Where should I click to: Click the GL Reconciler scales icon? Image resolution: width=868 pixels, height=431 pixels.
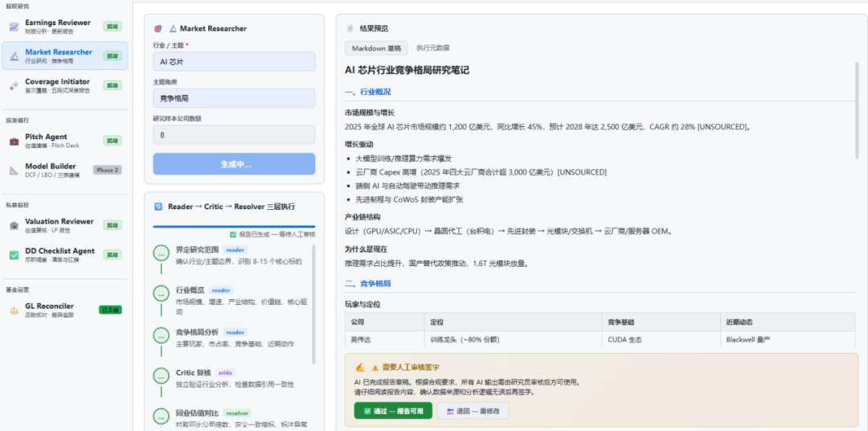tap(14, 310)
